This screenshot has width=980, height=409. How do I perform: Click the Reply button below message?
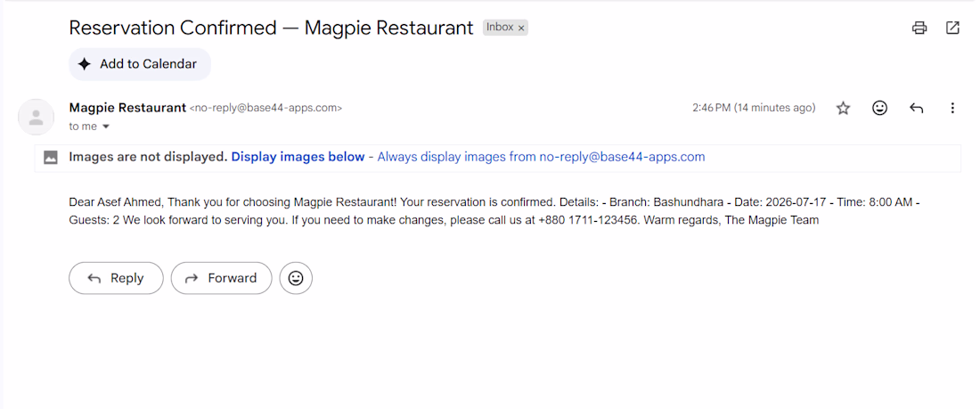point(116,278)
